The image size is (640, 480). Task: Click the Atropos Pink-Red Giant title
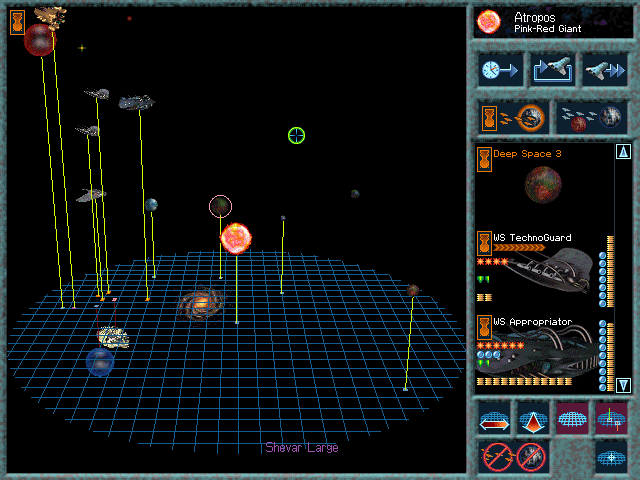click(x=547, y=22)
